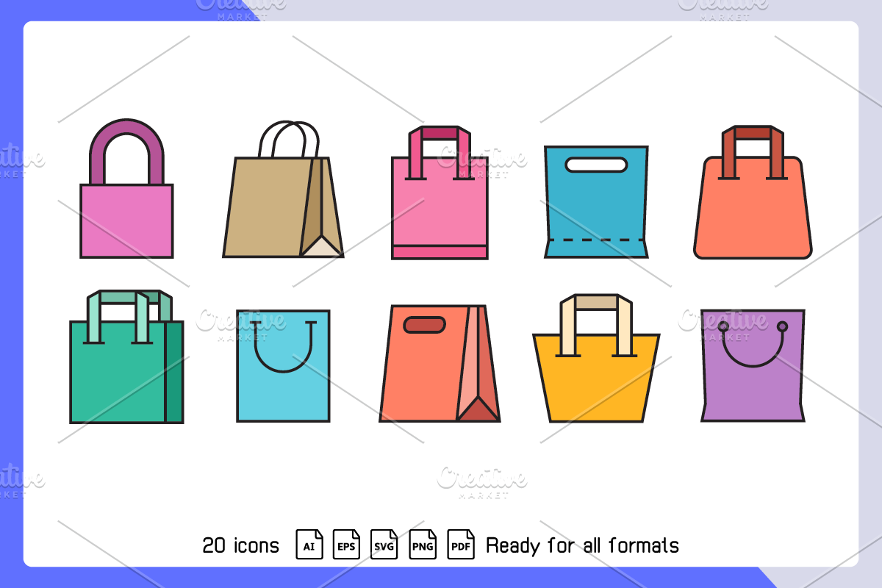This screenshot has width=882, height=588.
Task: Select the PDF file format icon
Action: [x=461, y=545]
